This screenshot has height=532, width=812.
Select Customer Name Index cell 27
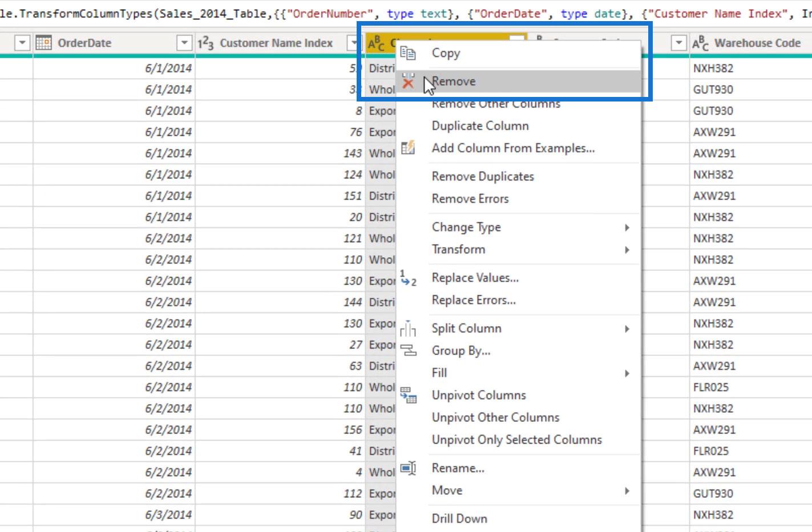coord(280,344)
